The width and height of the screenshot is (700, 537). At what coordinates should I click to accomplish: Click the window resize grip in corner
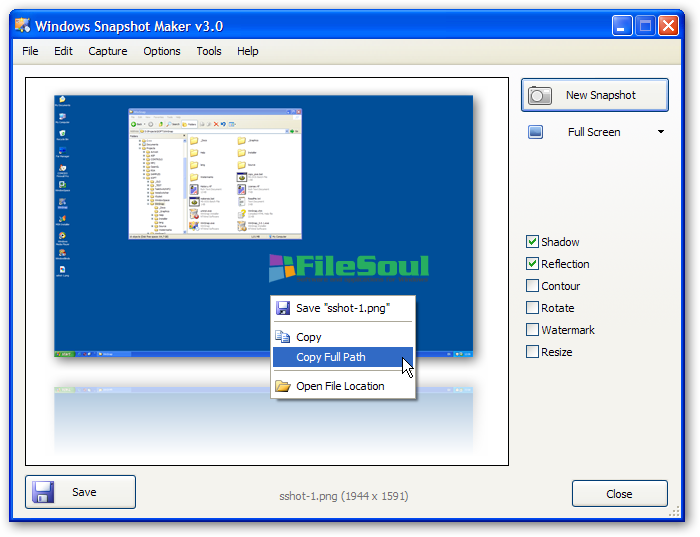point(675,512)
